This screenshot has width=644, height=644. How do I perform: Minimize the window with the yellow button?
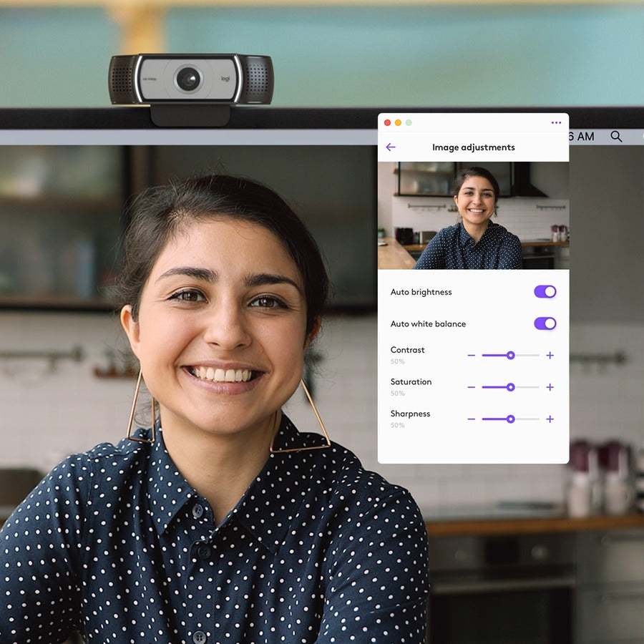(399, 122)
